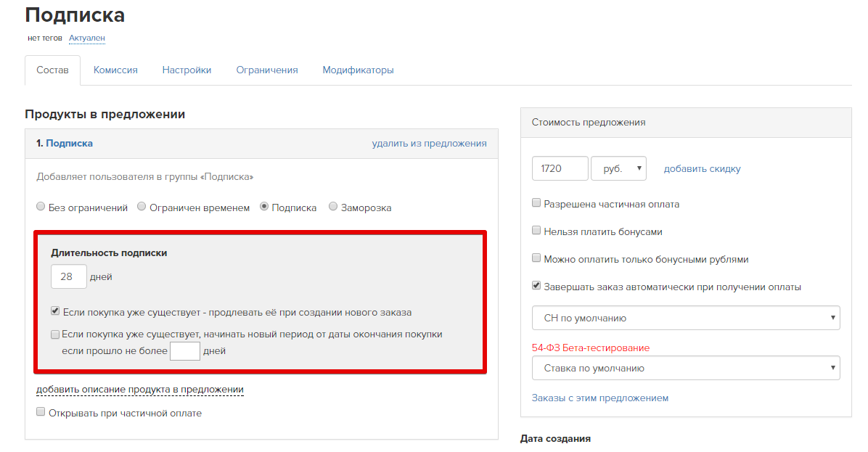Click 'Добавляет пользователя в группы «Подписка»' text
868x452 pixels.
pyautogui.click(x=145, y=177)
